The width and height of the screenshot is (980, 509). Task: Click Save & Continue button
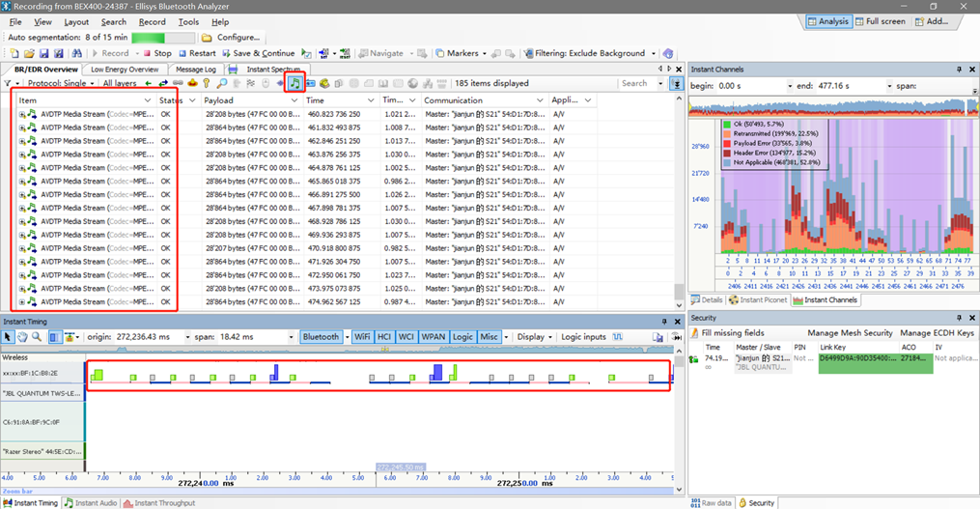pos(258,54)
